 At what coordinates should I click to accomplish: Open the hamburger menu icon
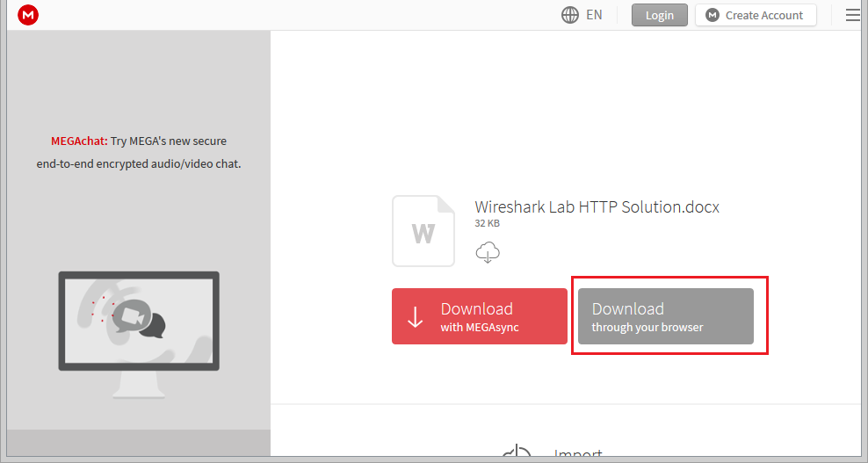(x=853, y=15)
